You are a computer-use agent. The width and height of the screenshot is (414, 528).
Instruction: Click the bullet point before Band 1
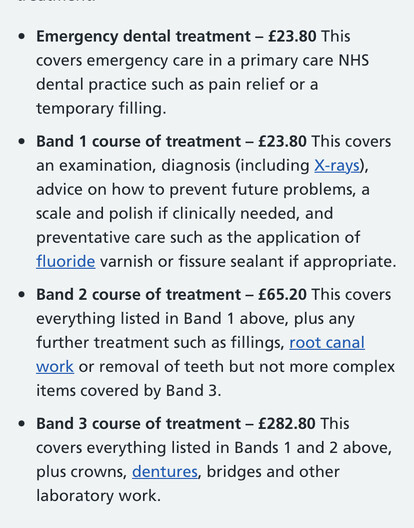coord(22,141)
